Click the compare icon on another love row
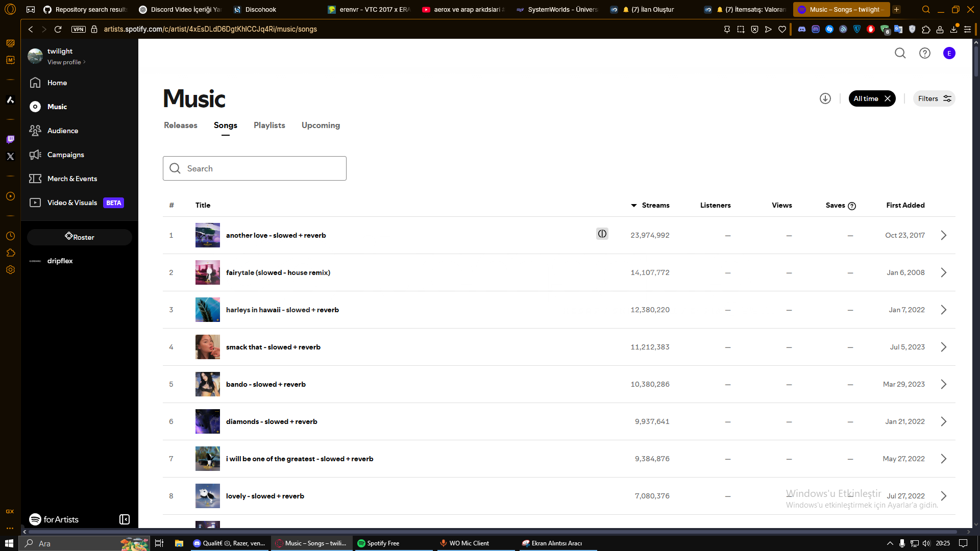 (602, 234)
